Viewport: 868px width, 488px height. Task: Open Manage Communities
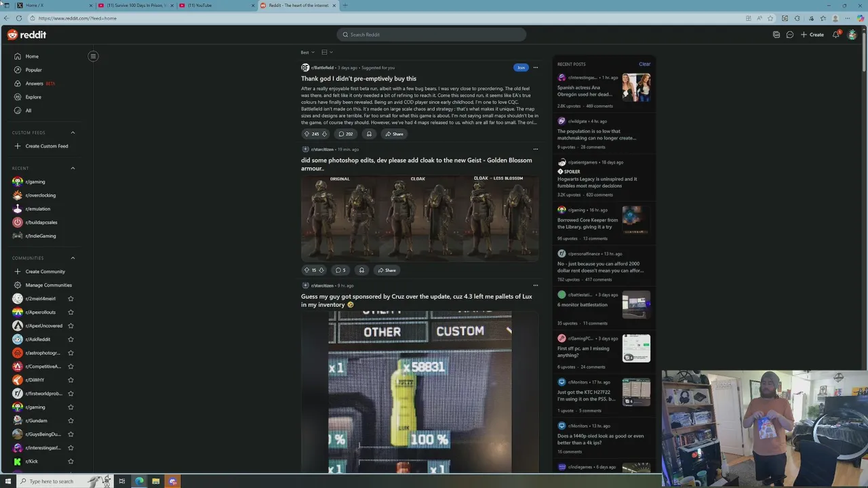click(x=48, y=285)
